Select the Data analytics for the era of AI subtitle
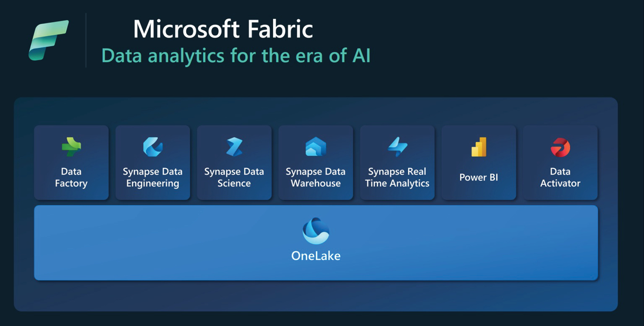644x326 pixels. 236,56
